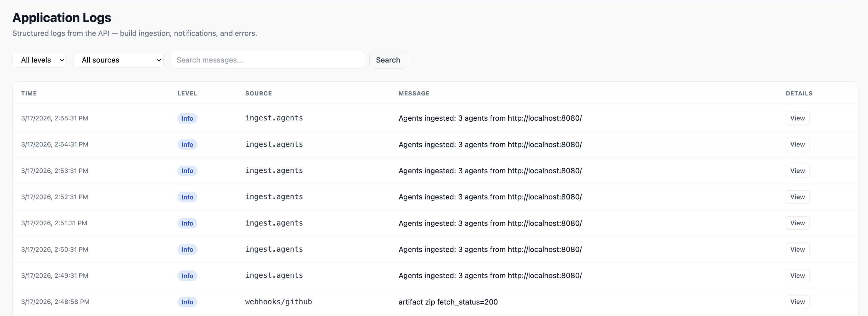Viewport: 868px width, 316px height.
Task: View the 2:49:31 PM log details
Action: click(x=797, y=275)
